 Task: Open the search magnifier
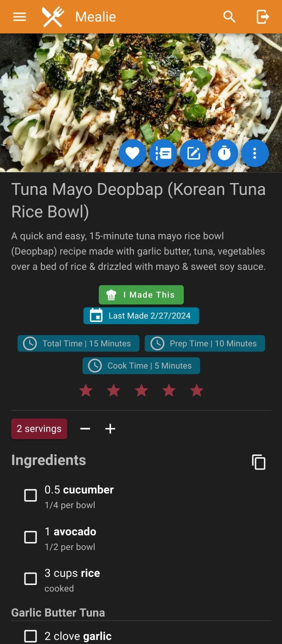pyautogui.click(x=229, y=17)
